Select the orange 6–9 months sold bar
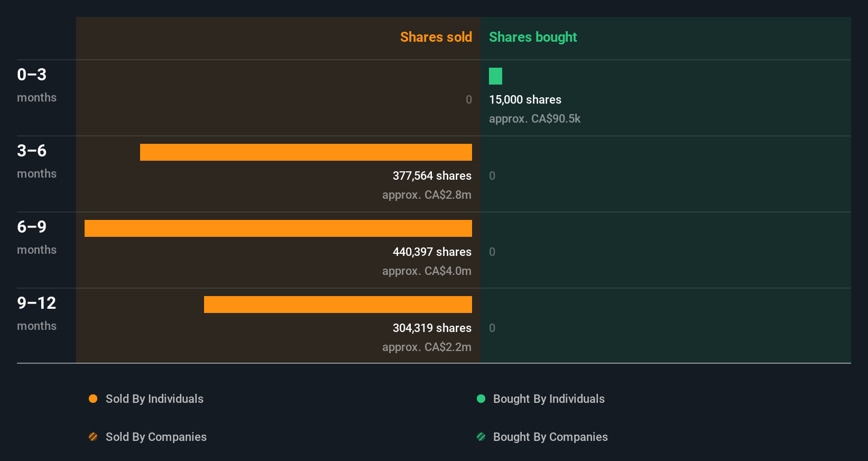 278,228
